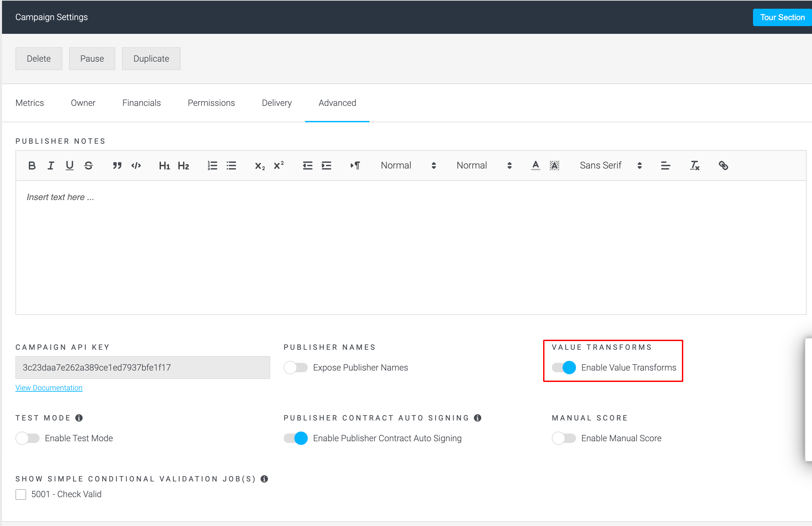
Task: Switch to the Financials tab
Action: (141, 103)
